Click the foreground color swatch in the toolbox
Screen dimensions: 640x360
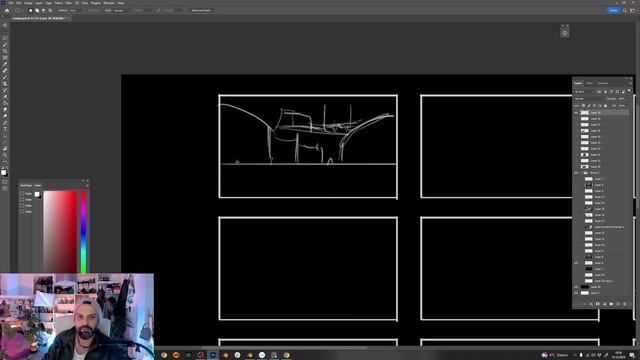point(4,172)
